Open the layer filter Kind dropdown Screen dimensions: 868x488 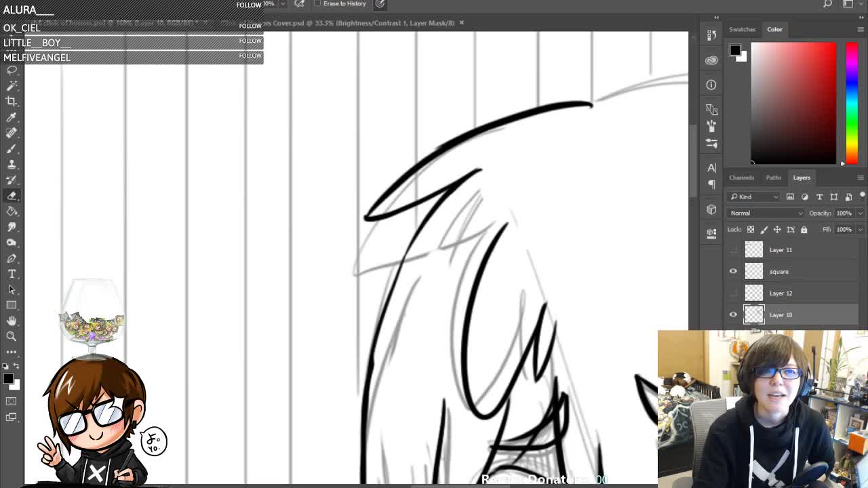tap(755, 197)
